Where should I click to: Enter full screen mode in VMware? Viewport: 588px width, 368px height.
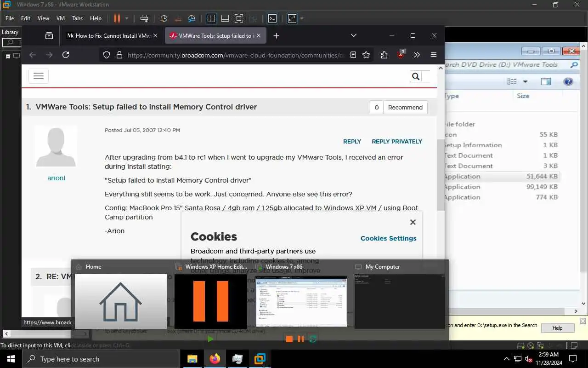[x=239, y=18]
